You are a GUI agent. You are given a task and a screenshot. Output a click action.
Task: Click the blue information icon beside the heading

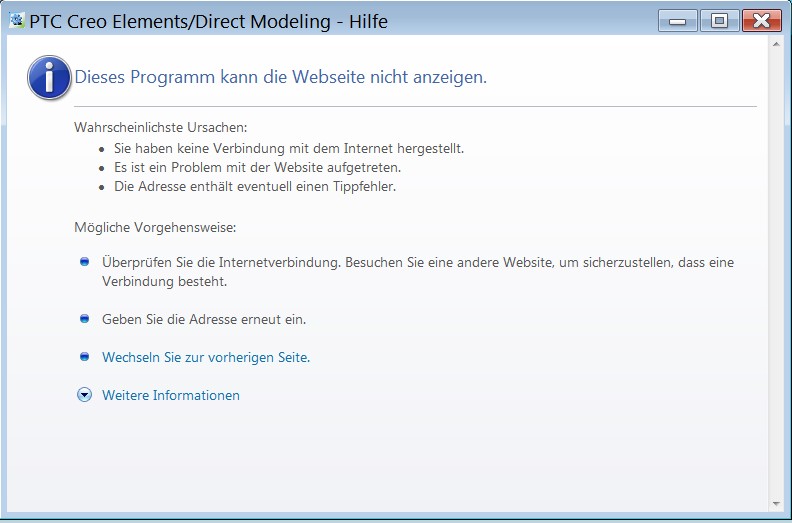tap(49, 77)
